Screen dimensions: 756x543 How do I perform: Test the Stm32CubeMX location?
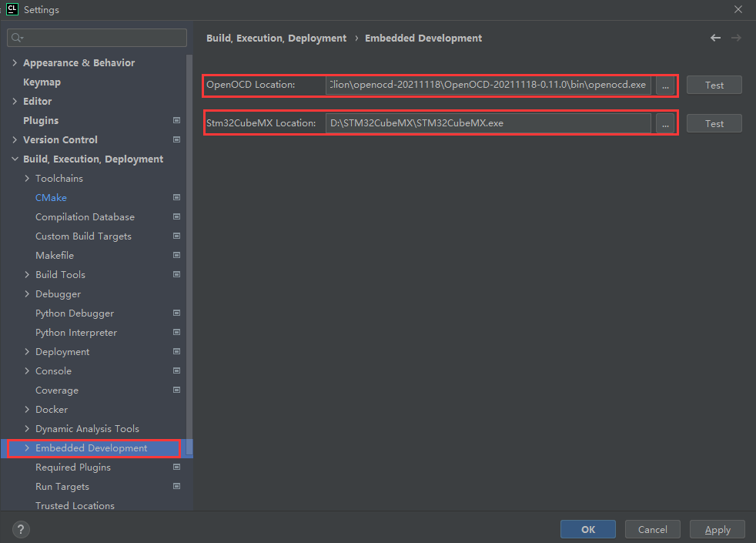(714, 124)
